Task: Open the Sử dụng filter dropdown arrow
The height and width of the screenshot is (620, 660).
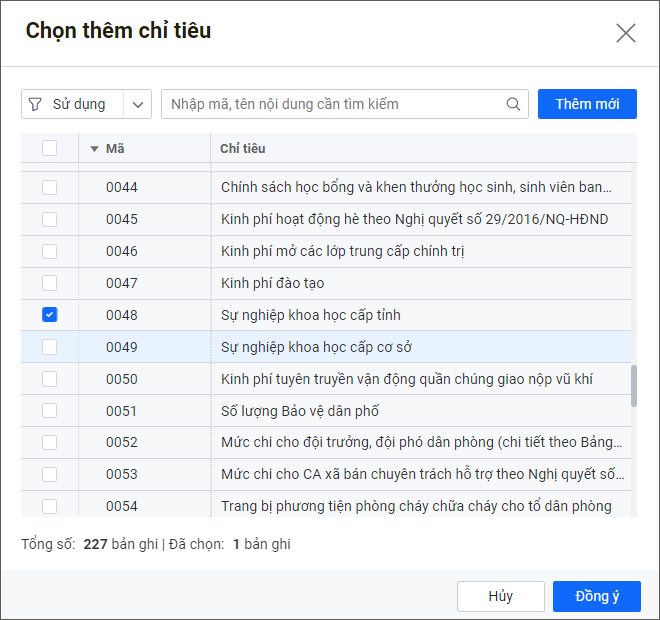Action: [x=137, y=104]
